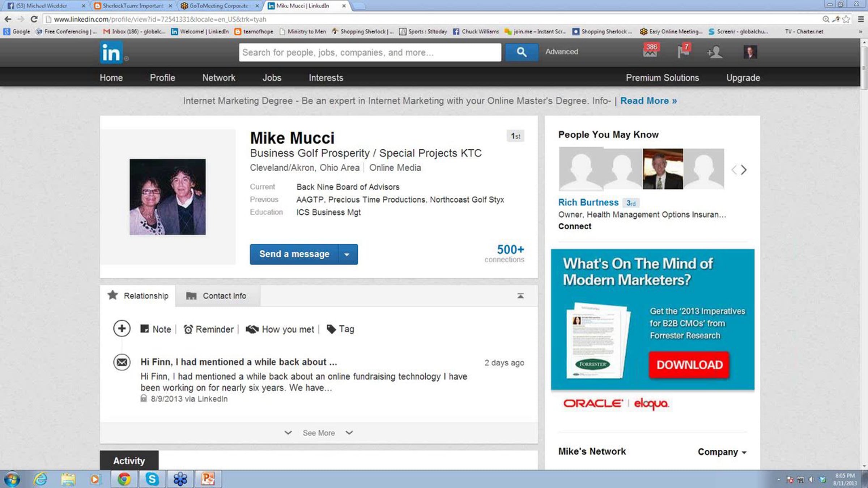The width and height of the screenshot is (868, 488).
Task: Switch to the Contact Info tab
Action: tap(218, 296)
